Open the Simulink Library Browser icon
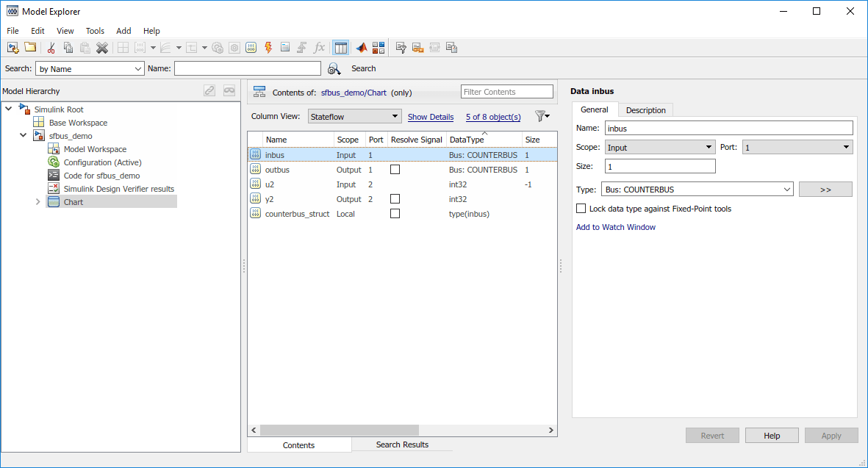This screenshot has width=868, height=468. tap(379, 48)
